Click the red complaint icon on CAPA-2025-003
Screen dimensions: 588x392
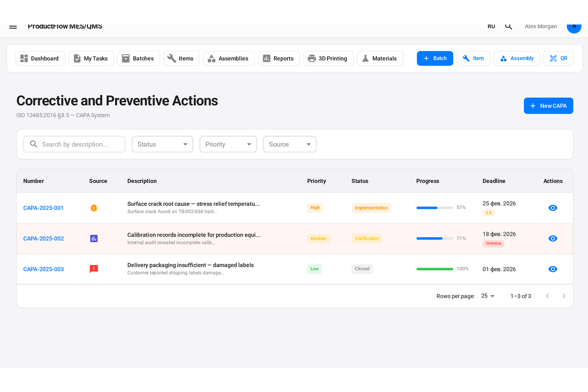[94, 269]
